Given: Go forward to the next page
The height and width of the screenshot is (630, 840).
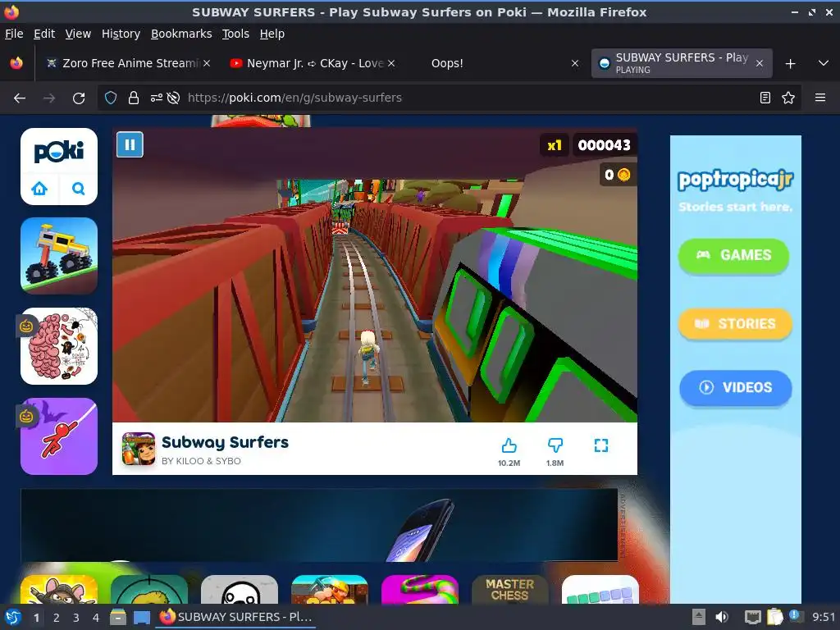Looking at the screenshot, I should click(x=49, y=98).
